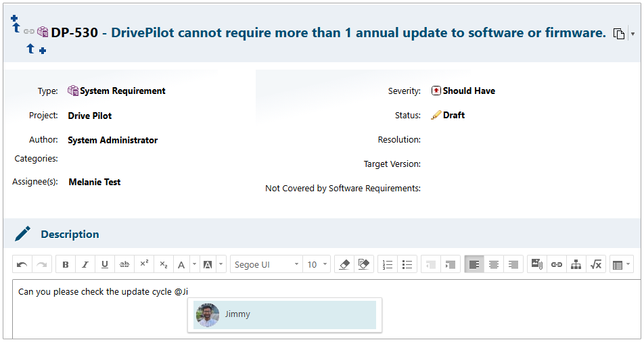Open the Segoe UI font family dropdown
The image size is (644, 342).
pos(267,264)
